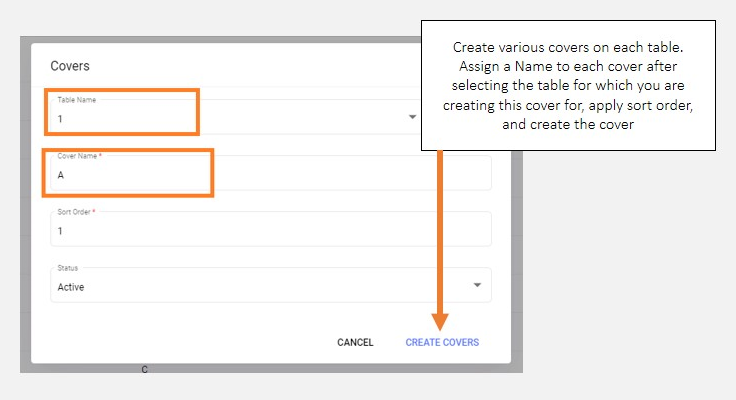Screen dimensions: 736x400
Task: Click the Covers dialog title
Action: click(x=70, y=66)
